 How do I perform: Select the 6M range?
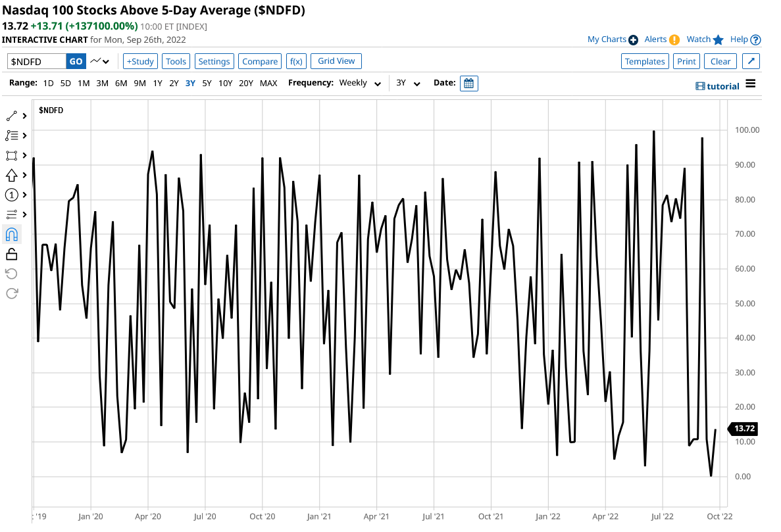(121, 83)
